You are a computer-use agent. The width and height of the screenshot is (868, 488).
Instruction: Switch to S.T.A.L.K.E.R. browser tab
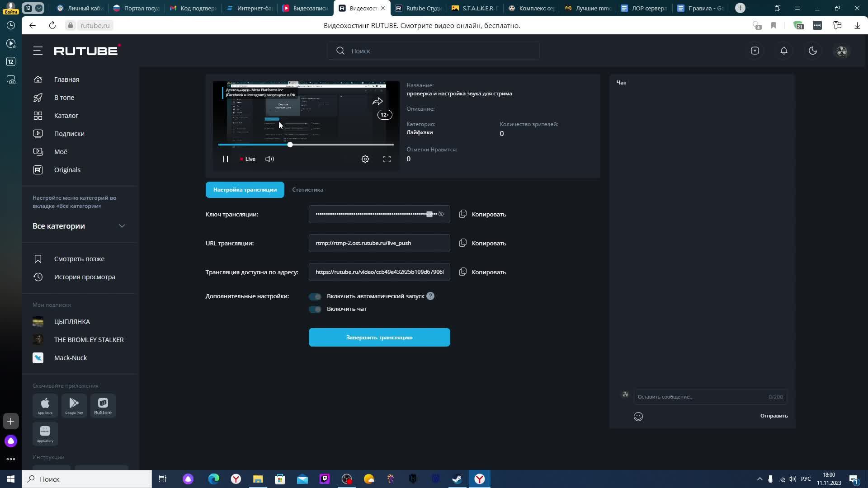point(475,8)
